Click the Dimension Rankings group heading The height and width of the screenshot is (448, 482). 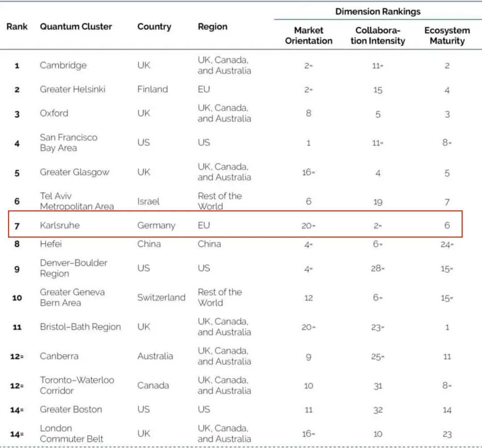[378, 12]
